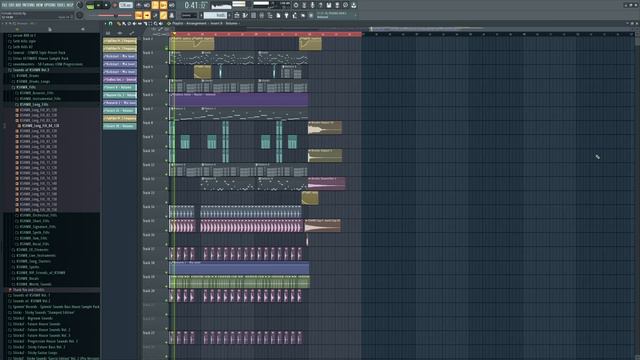Screen dimensions: 640x360
Task: Click the View channel rack toolbar icon
Action: click(253, 16)
